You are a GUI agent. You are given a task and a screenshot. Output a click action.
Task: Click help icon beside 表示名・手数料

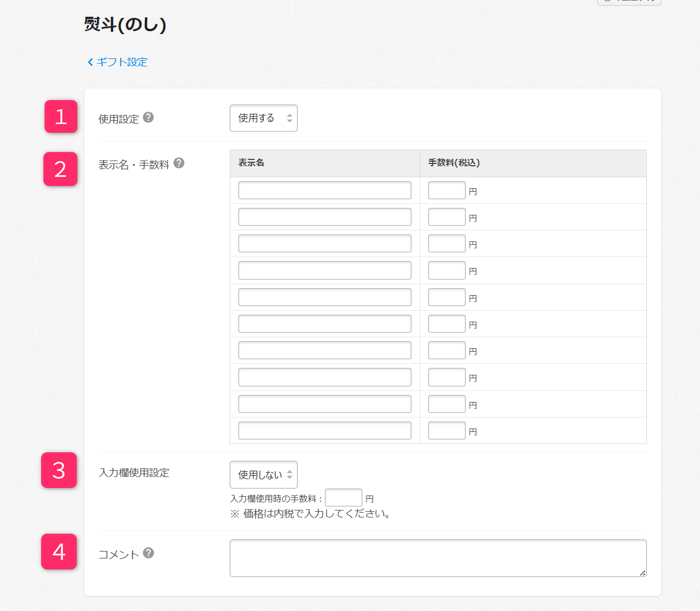pos(179,163)
